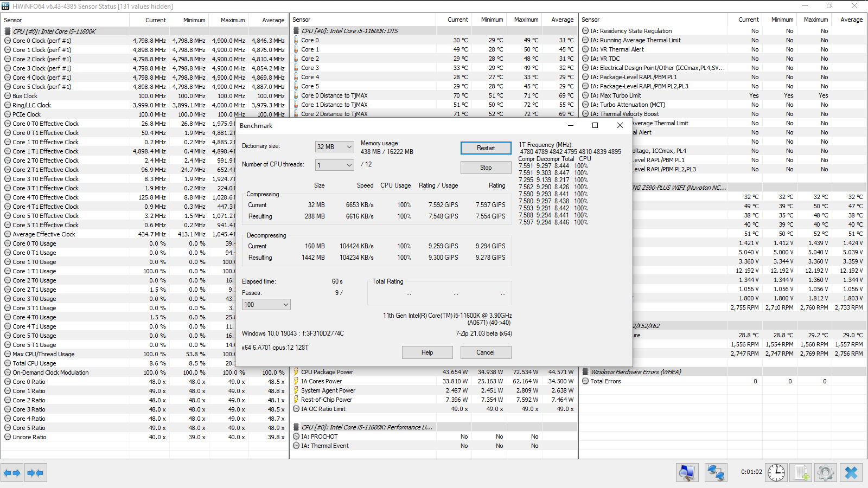Cancel the Benchmark dialog

[x=486, y=352]
